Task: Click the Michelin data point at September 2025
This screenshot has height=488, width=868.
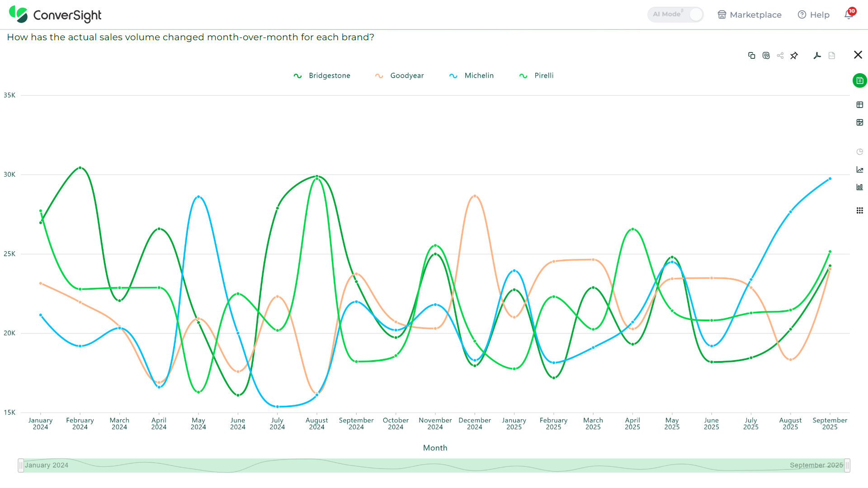Action: (830, 179)
